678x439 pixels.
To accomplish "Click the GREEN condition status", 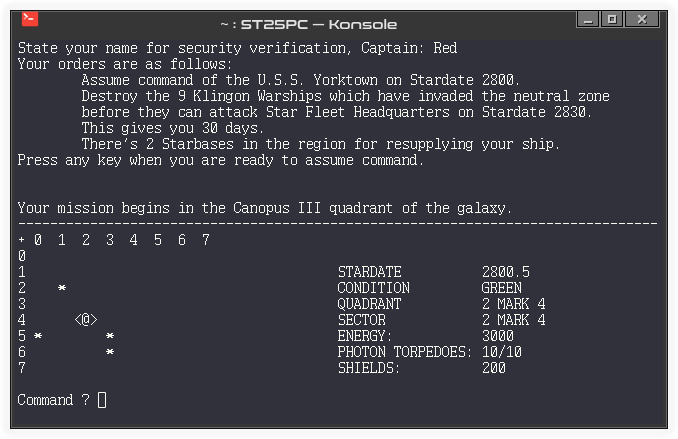I will pyautogui.click(x=501, y=288).
